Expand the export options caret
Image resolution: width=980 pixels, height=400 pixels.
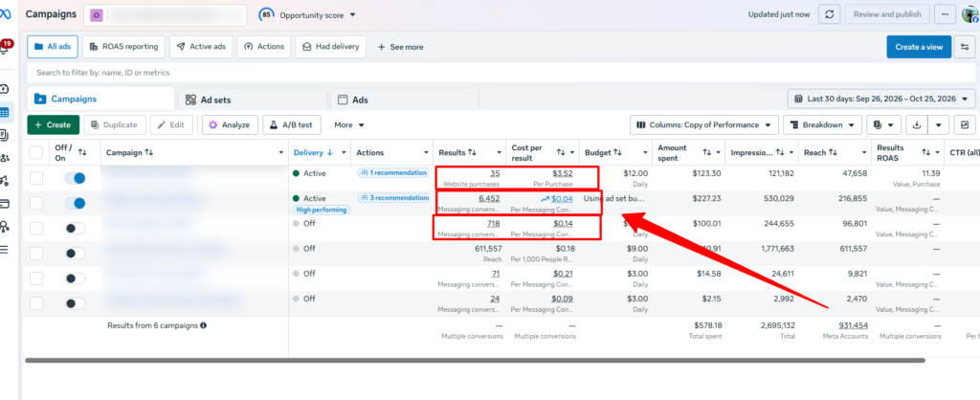pyautogui.click(x=939, y=125)
